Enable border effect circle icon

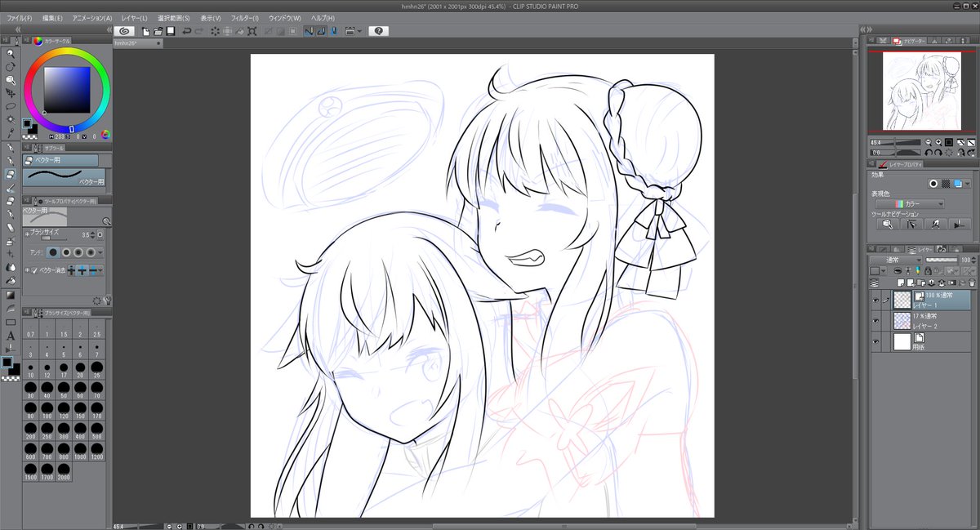point(933,184)
